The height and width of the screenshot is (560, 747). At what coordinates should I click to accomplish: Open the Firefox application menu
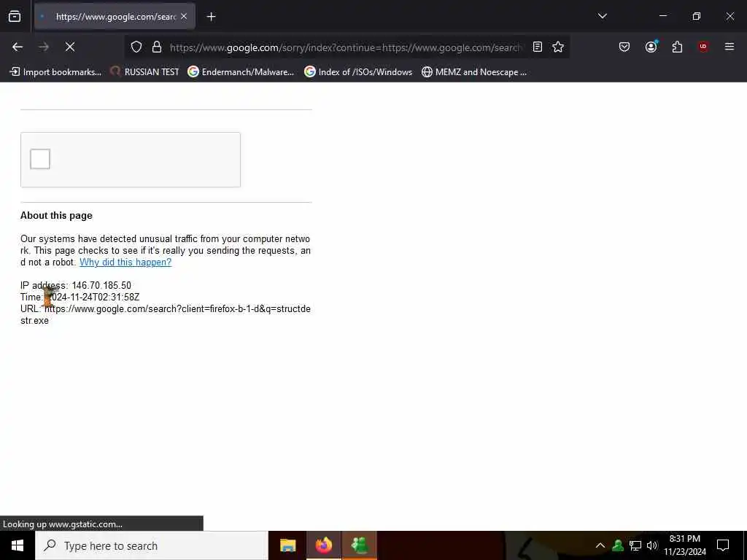pyautogui.click(x=729, y=47)
